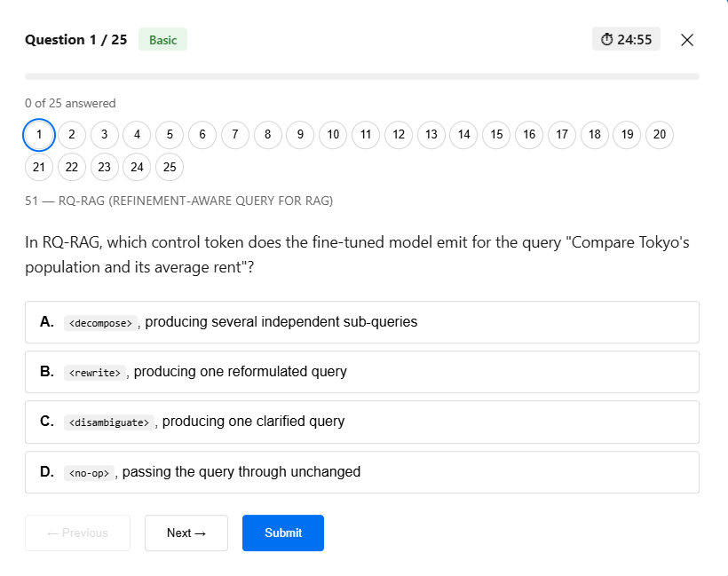
Task: Click the RQ-RAG topic label
Action: tap(178, 201)
